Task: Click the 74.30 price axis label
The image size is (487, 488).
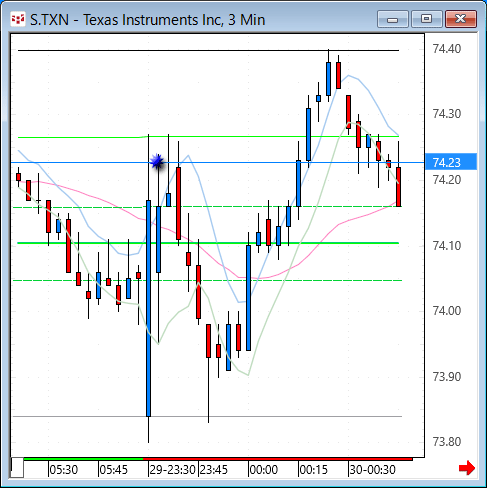Action: pos(447,114)
